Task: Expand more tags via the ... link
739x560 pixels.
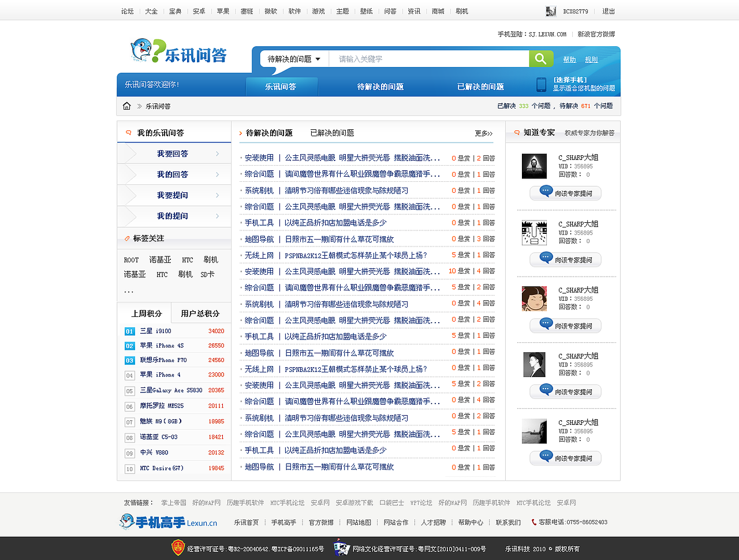Action: pyautogui.click(x=129, y=291)
